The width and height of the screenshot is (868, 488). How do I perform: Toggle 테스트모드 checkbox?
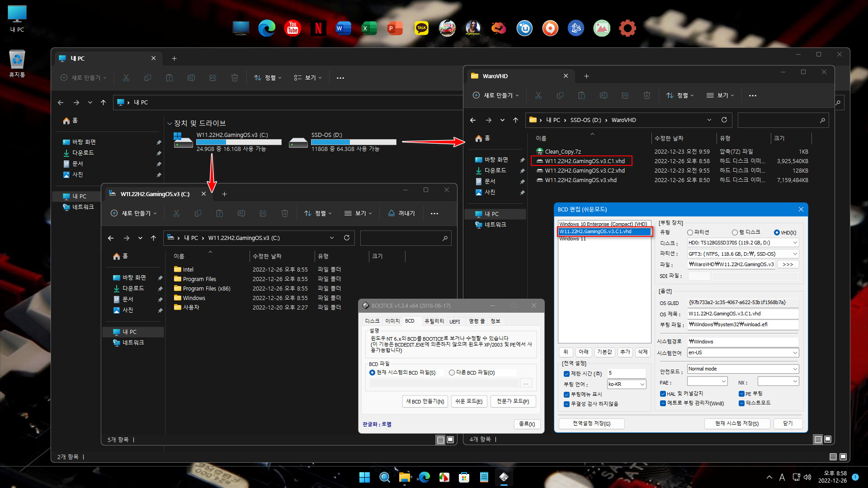pyautogui.click(x=741, y=403)
